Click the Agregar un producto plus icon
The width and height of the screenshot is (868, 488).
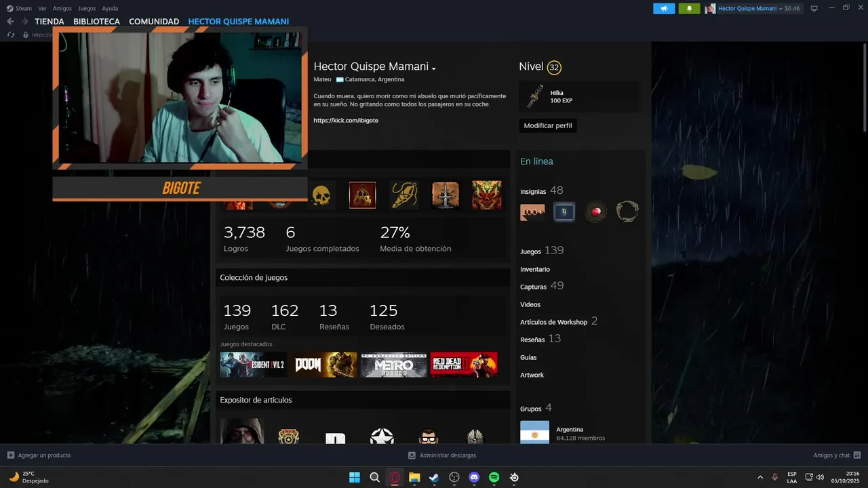pyautogui.click(x=10, y=455)
